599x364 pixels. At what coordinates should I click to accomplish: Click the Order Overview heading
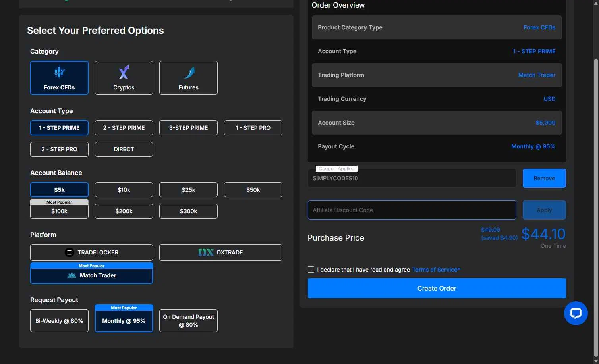click(338, 5)
